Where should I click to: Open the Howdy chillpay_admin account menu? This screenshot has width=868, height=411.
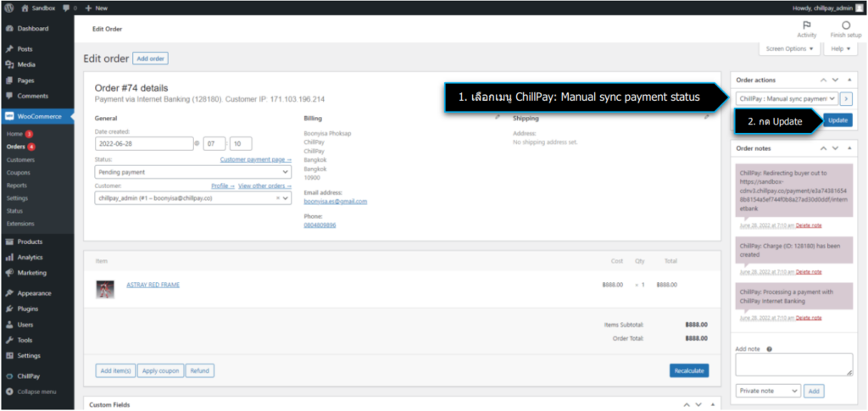click(x=827, y=8)
